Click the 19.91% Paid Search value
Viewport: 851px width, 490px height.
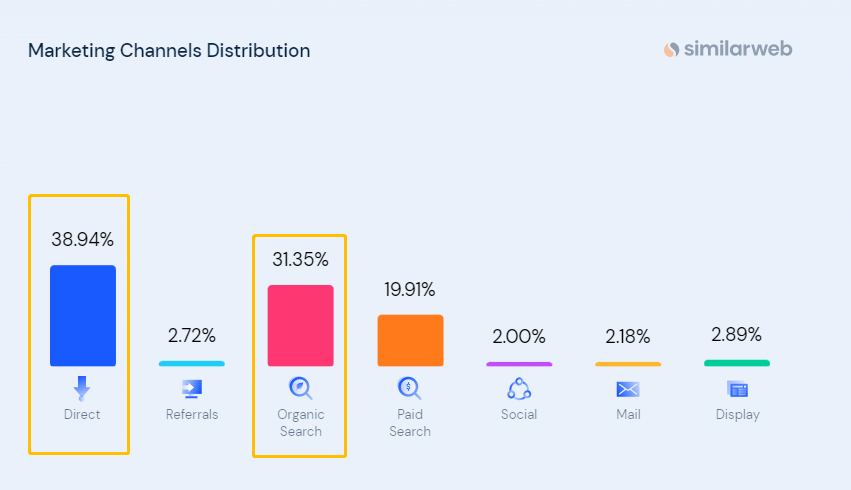(410, 290)
